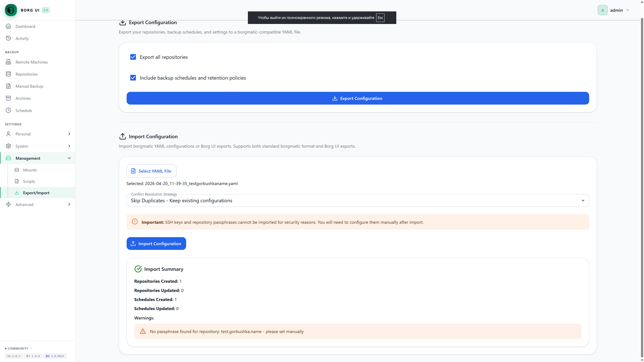
Task: Expand the System settings section
Action: point(38,146)
